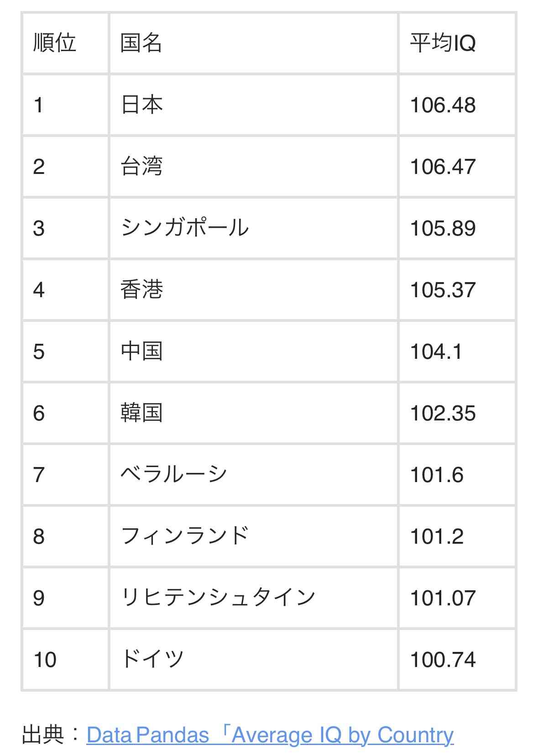
Task: Select the 日本 country cell
Action: point(142,105)
